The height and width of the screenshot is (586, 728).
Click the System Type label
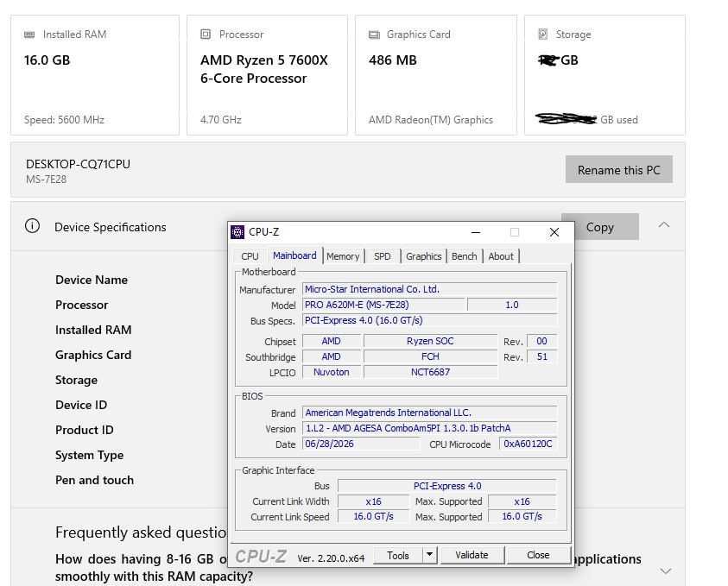click(x=89, y=455)
